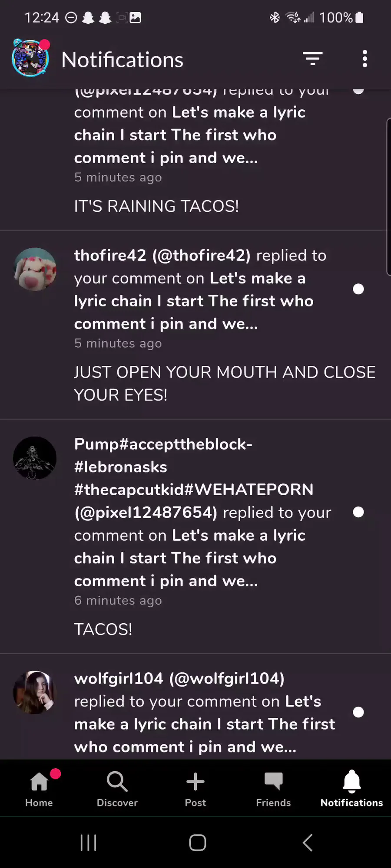Image resolution: width=391 pixels, height=868 pixels.
Task: Tap unread dot on thofire42 notification
Action: point(358,289)
